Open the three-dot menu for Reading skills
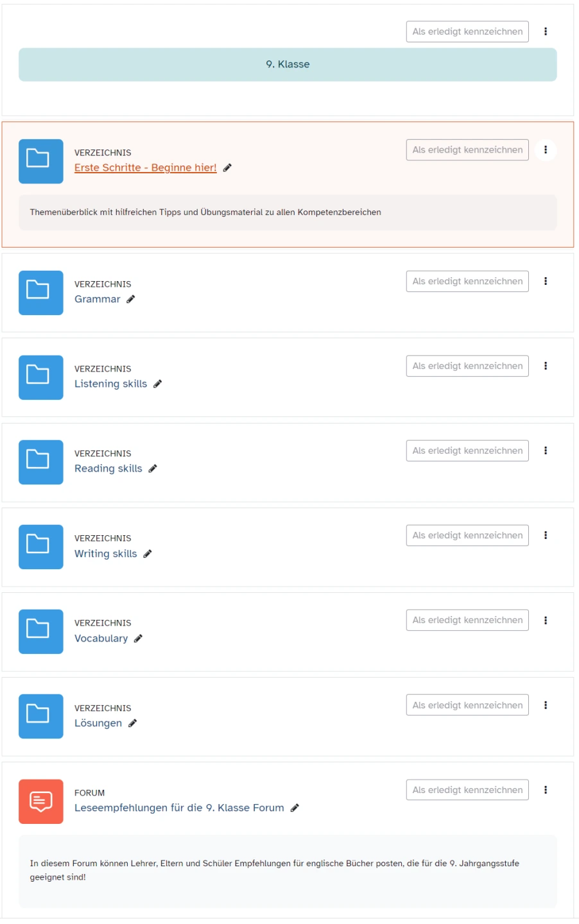Image resolution: width=579 pixels, height=924 pixels. coord(546,450)
